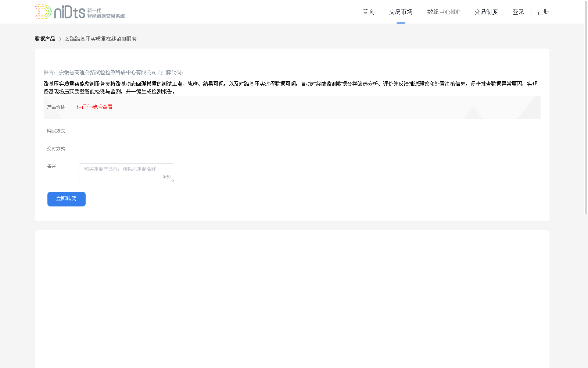Click the 立即购买 buy now button
588x368 pixels.
[x=66, y=199]
